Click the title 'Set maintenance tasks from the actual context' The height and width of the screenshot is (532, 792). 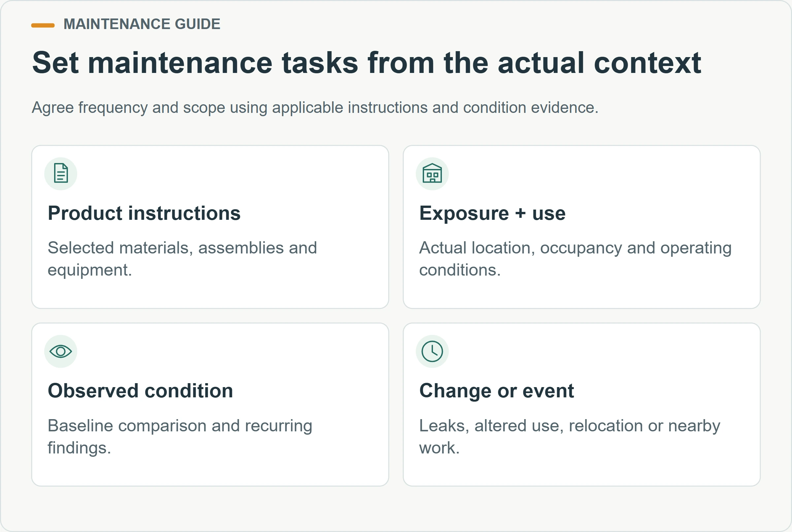coord(367,63)
